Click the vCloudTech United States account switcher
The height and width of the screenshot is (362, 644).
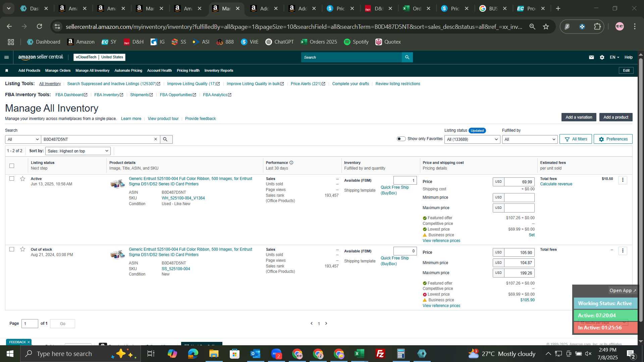tap(99, 57)
